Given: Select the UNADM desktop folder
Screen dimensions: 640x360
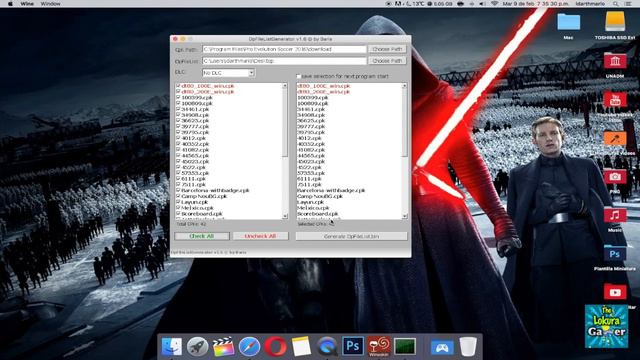Looking at the screenshot, I should (x=615, y=61).
